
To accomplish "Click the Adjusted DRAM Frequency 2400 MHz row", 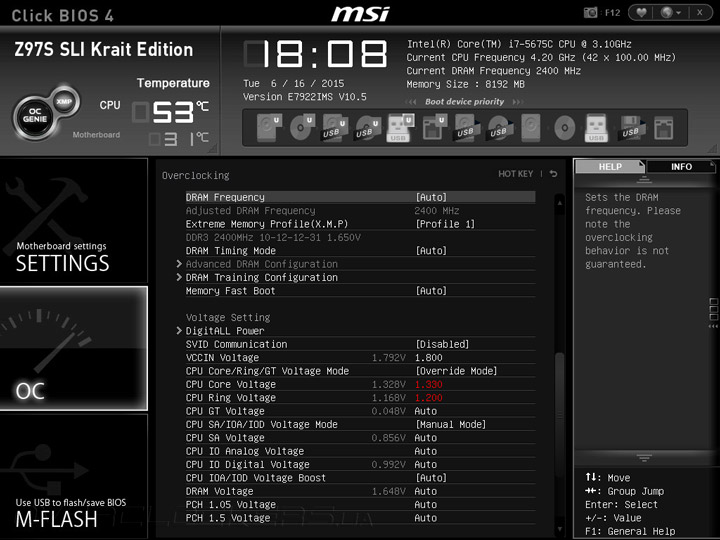I will click(360, 211).
